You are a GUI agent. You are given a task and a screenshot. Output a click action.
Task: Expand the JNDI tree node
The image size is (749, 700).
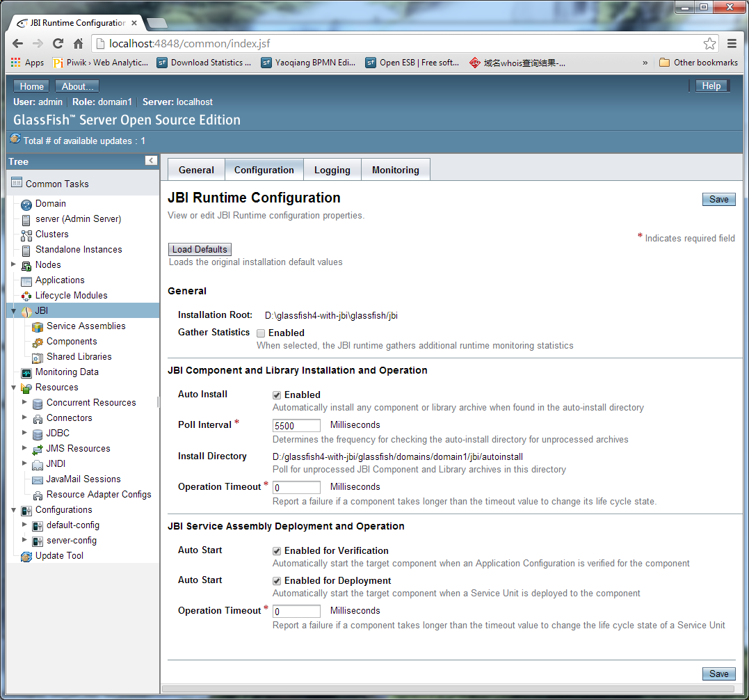point(24,463)
